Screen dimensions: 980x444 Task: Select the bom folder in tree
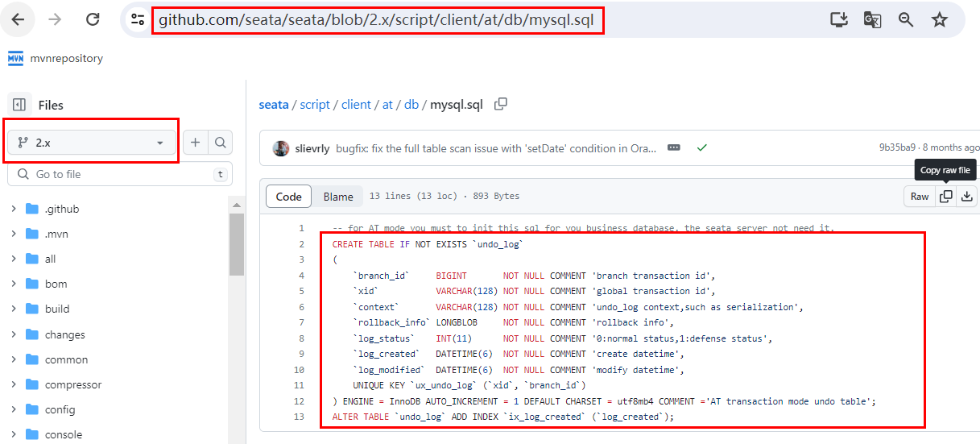pyautogui.click(x=56, y=284)
